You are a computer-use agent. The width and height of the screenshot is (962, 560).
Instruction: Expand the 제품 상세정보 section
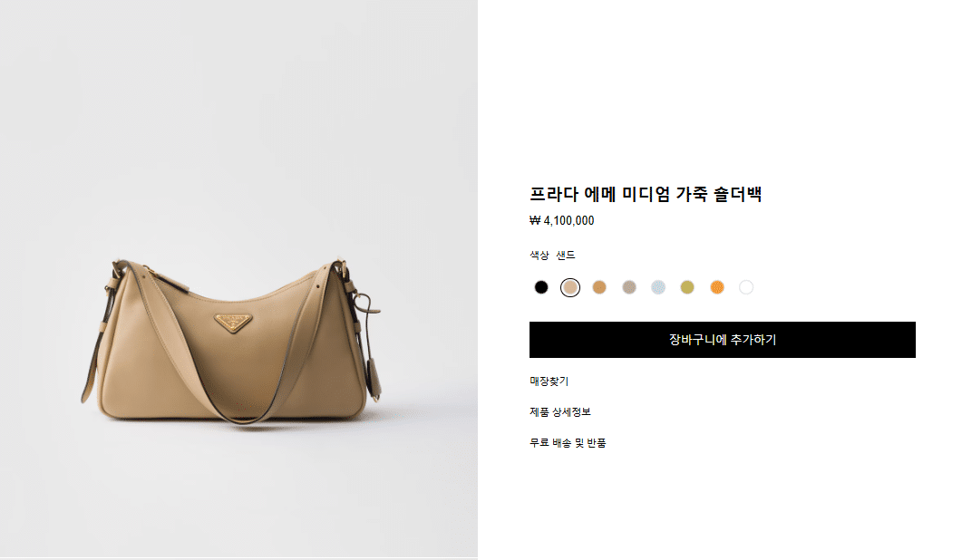click(x=560, y=411)
